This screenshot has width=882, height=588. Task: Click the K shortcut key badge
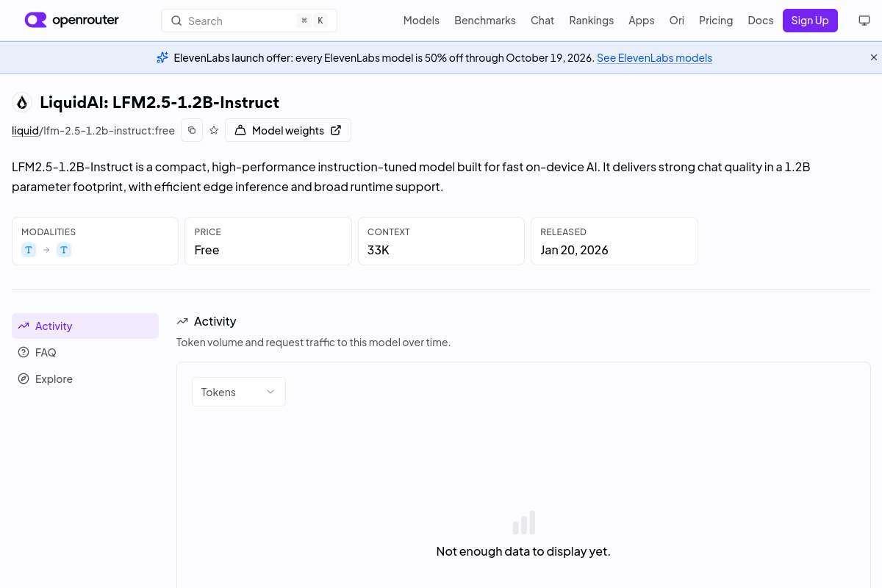pyautogui.click(x=320, y=21)
